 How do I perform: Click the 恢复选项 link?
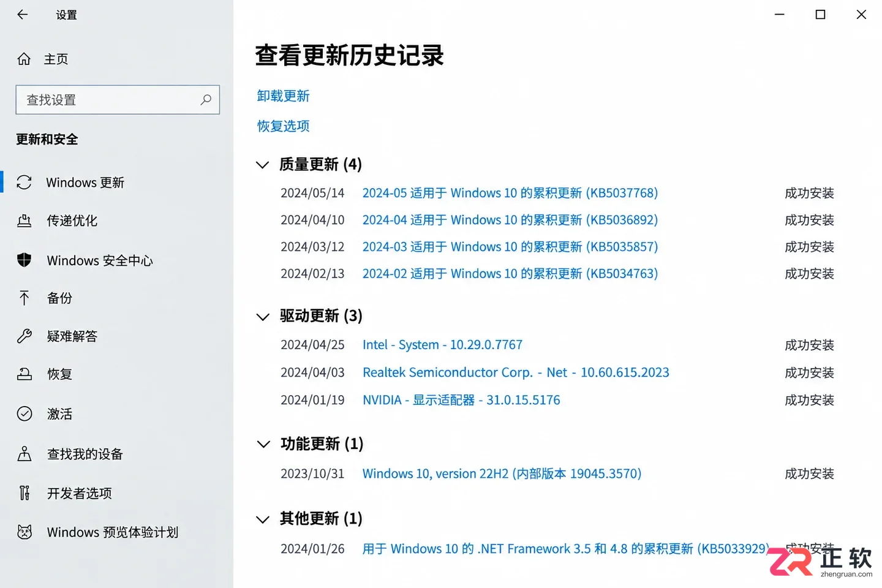(283, 126)
